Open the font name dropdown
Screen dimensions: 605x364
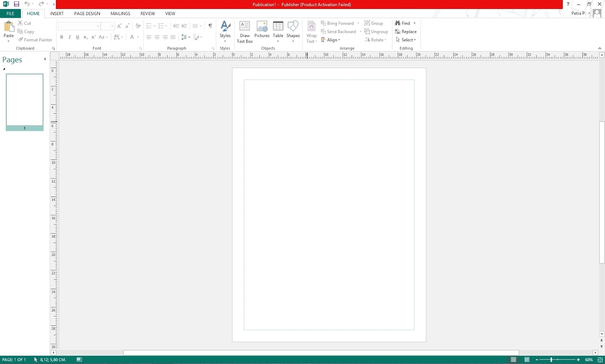[x=98, y=26]
